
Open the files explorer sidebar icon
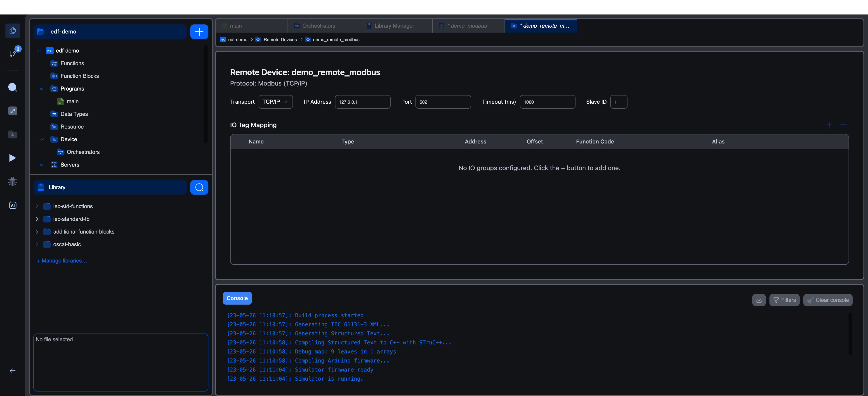12,31
